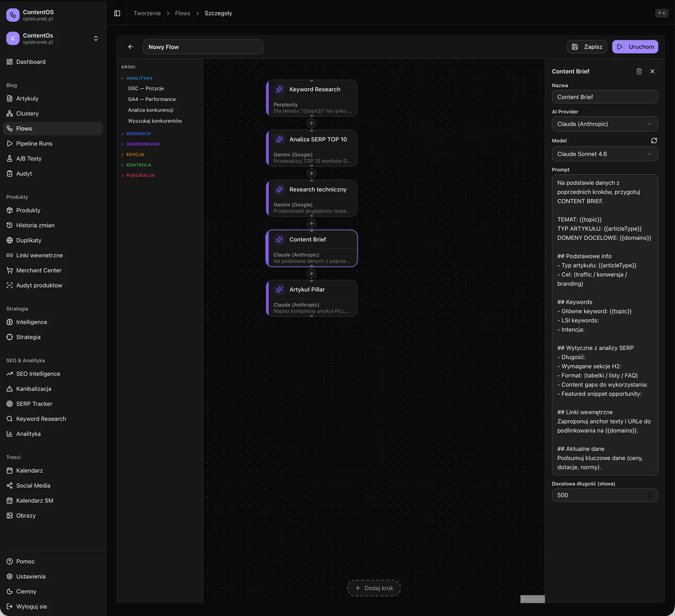The height and width of the screenshot is (616, 675).
Task: Click the Nowy Flow name field
Action: coord(203,47)
